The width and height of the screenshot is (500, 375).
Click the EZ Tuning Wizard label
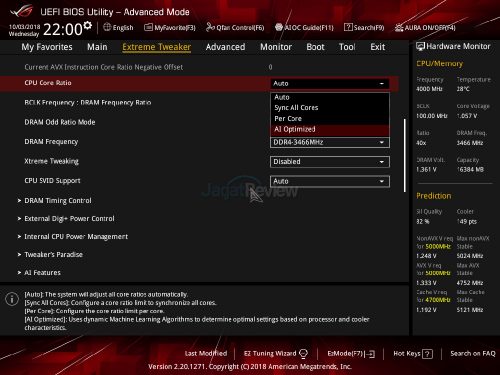tap(270, 353)
